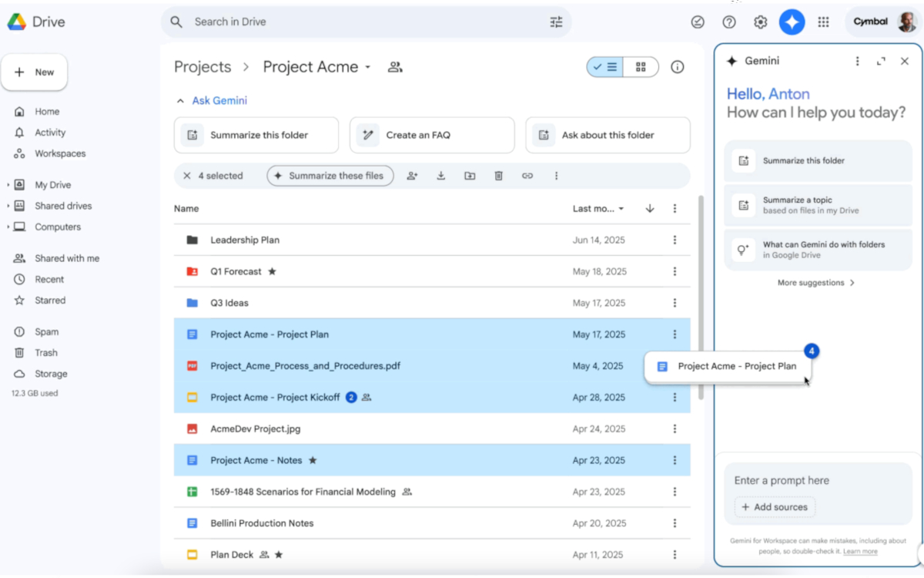Expand the Gemini panel to full size
Image resolution: width=924 pixels, height=578 pixels.
[881, 61]
